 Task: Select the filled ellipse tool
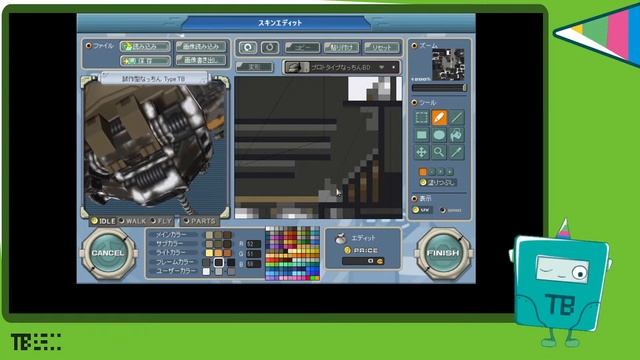tap(439, 135)
